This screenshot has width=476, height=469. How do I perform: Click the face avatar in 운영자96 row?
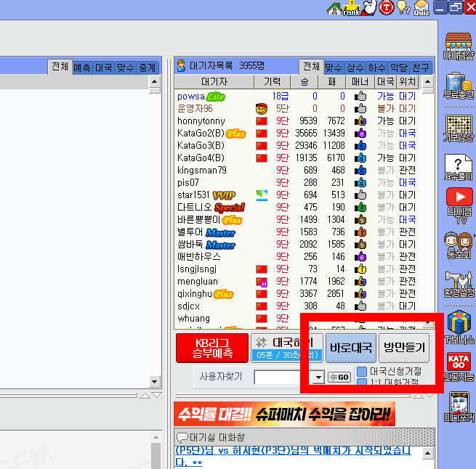[262, 108]
